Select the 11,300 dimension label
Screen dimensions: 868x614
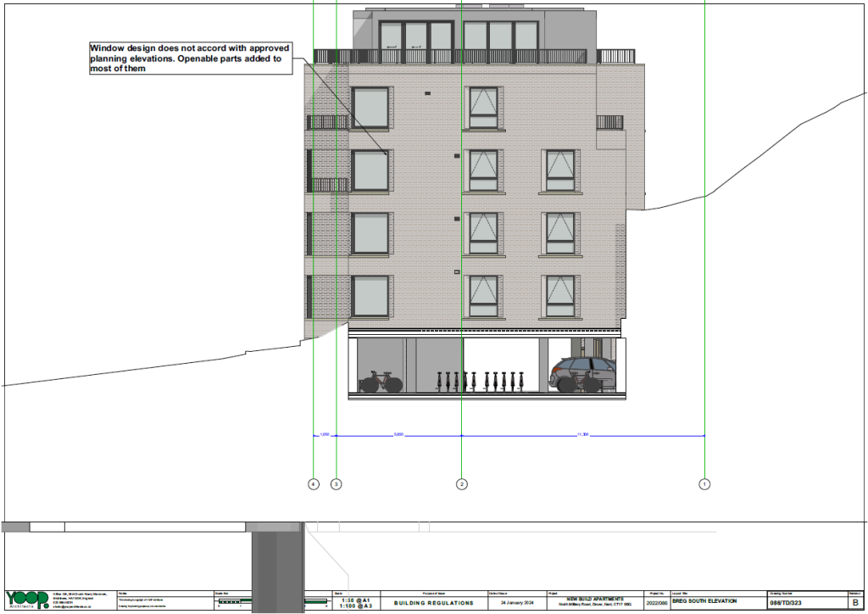[582, 435]
